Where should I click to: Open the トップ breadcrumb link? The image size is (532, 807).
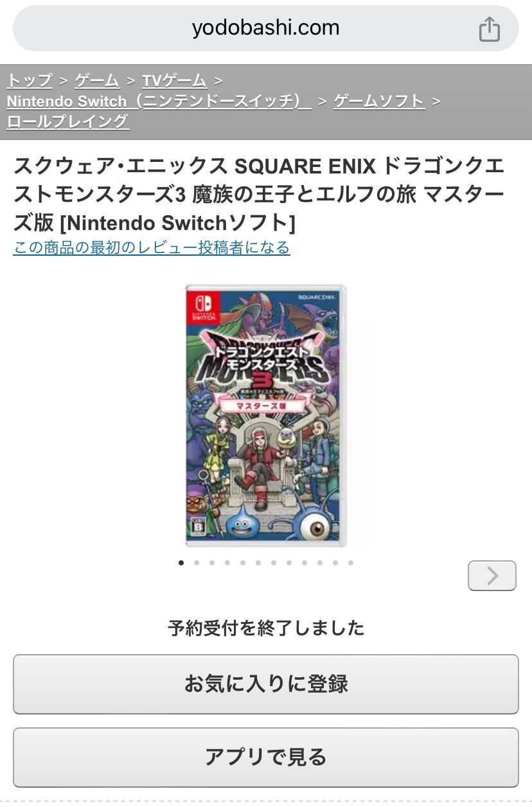(x=30, y=80)
